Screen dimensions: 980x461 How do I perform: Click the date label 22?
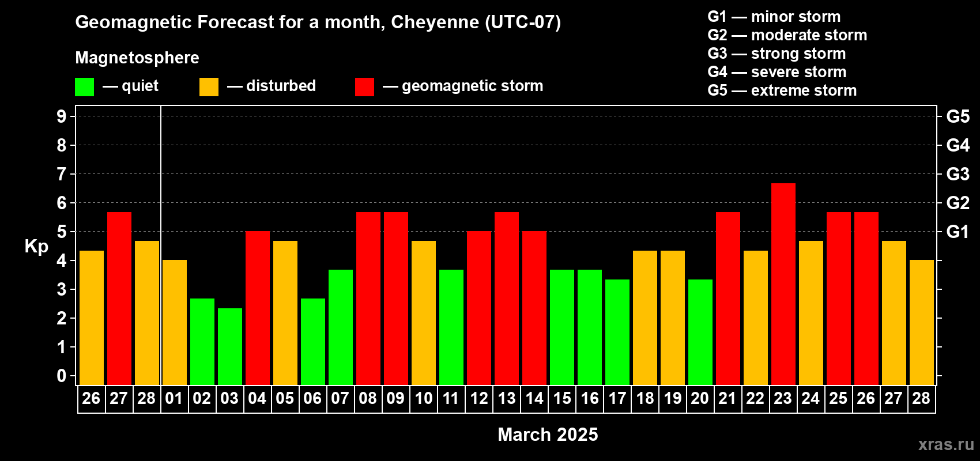click(x=756, y=399)
